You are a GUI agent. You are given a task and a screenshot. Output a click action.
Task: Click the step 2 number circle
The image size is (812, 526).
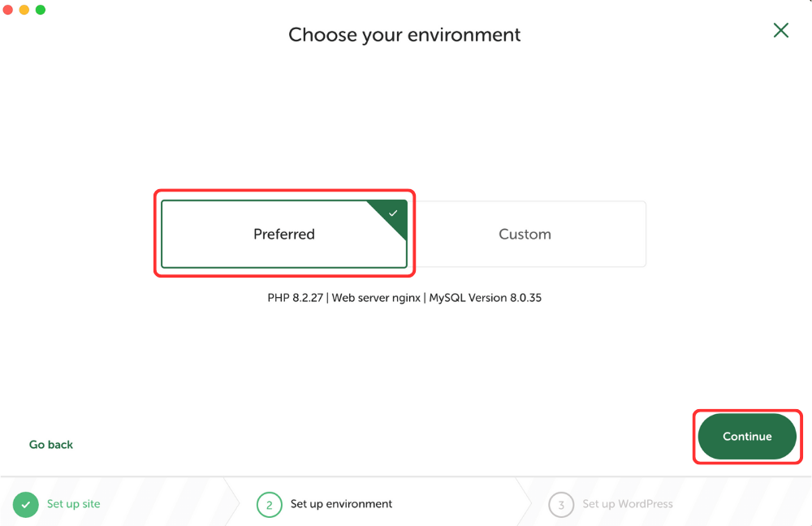click(270, 505)
